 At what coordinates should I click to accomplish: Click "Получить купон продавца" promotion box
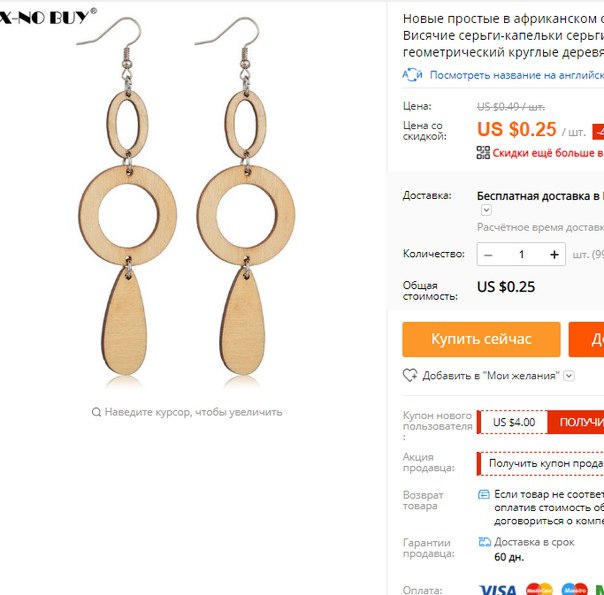[x=541, y=463]
